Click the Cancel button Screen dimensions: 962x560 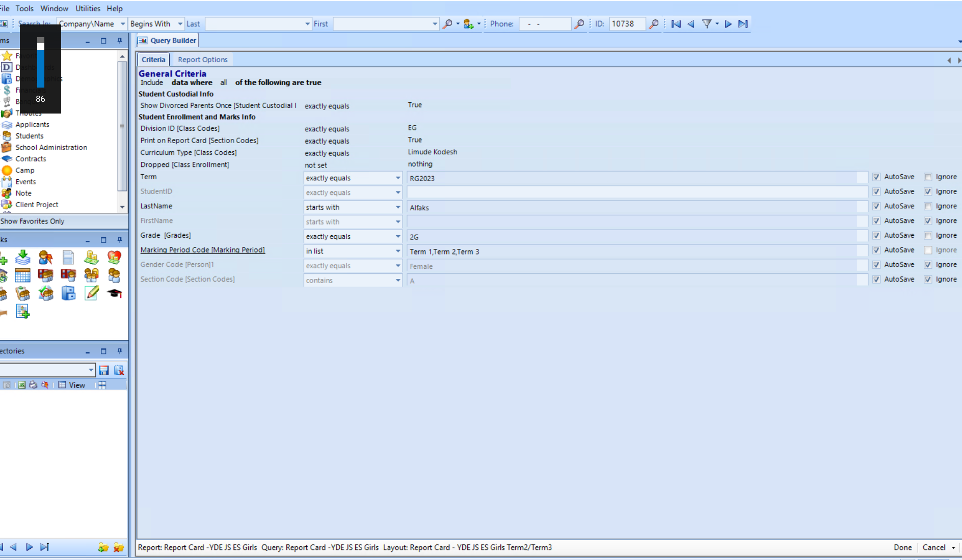(933, 548)
